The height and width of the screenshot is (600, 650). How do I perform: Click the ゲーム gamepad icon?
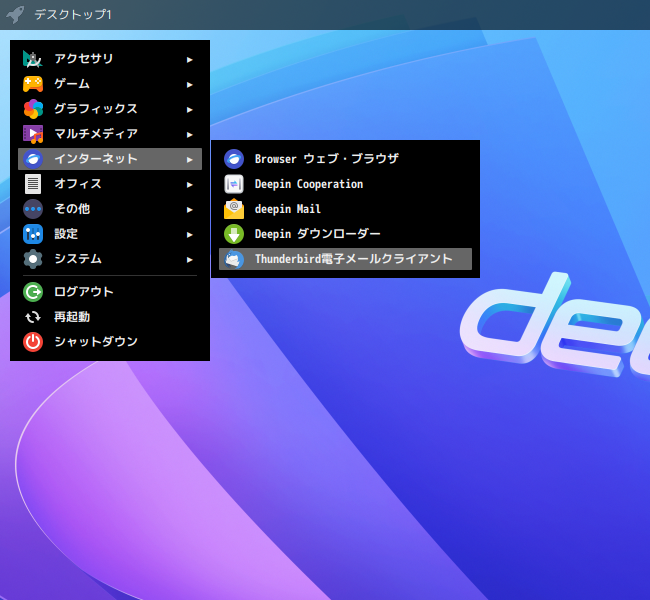click(x=33, y=84)
